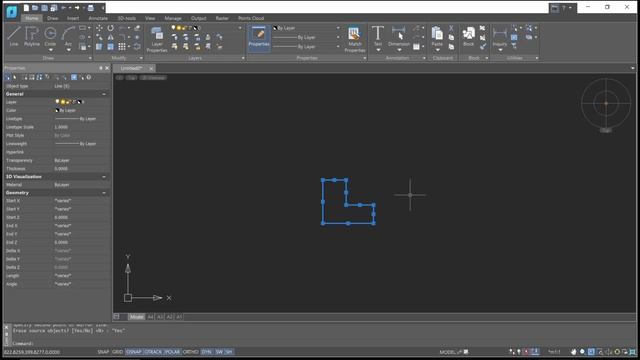Toggle DYN input in status bar
Image resolution: width=640 pixels, height=360 pixels.
tap(207, 352)
